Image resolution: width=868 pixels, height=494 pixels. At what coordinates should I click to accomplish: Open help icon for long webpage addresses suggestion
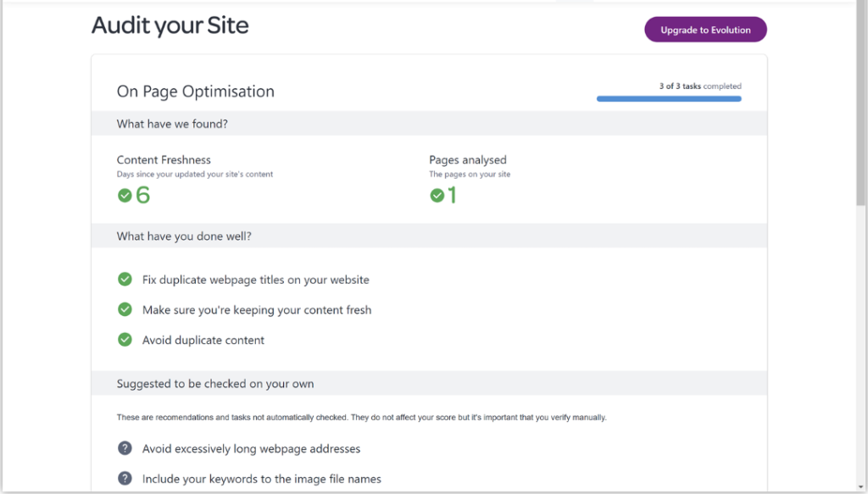pyautogui.click(x=125, y=448)
